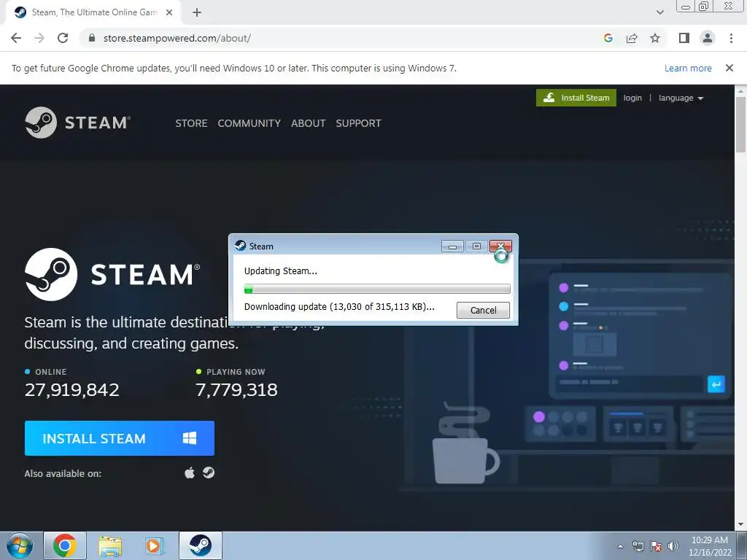Open the SUPPORT menu item

tap(358, 123)
